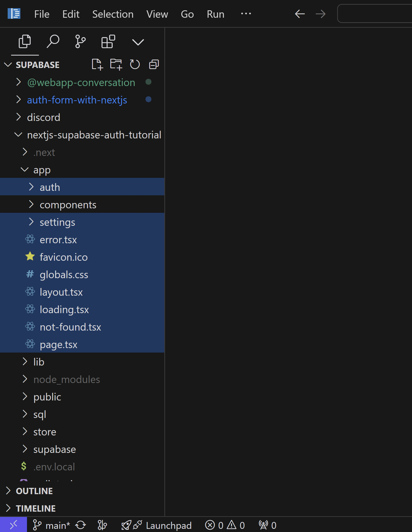Collapse the nextjs-supabase-auth-tutorial folder

coord(82,135)
